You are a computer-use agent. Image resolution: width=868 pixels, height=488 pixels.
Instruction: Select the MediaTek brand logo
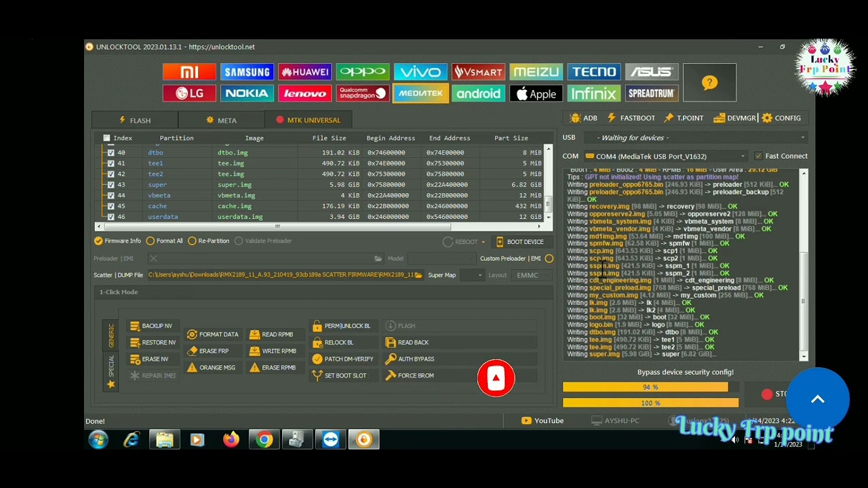420,94
